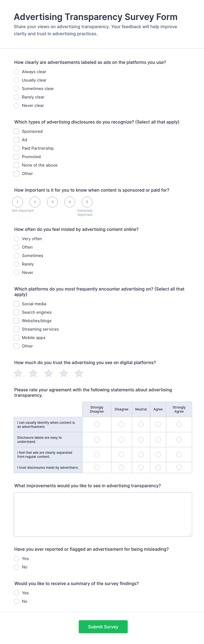Give five-star trust rating
This screenshot has height=644, width=204.
(x=79, y=373)
